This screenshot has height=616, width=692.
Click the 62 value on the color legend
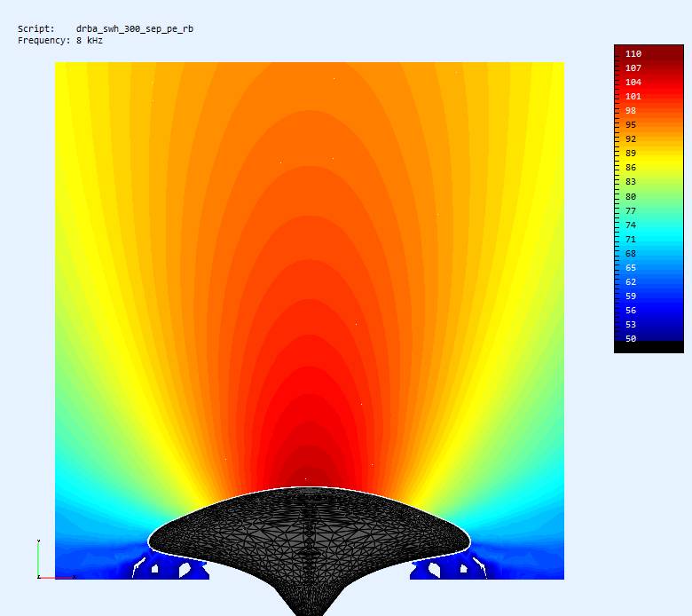point(631,281)
